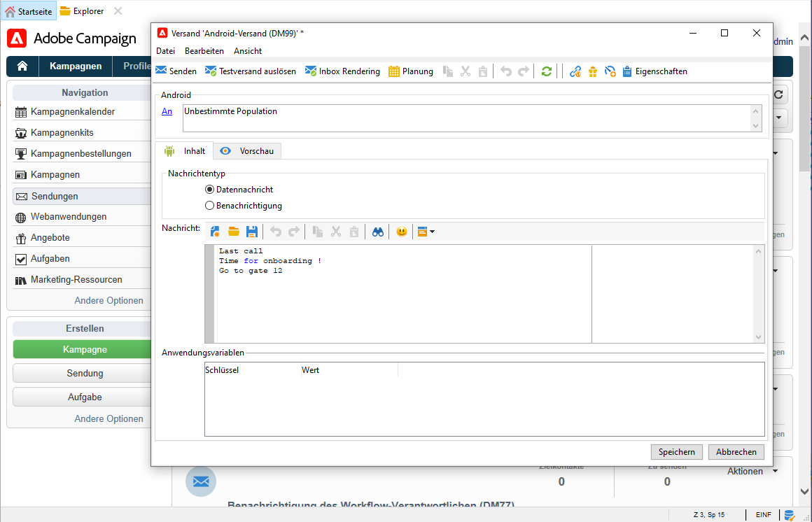Click the undo arrow in the message toolbar
Screen dimensions: 812x522
276,232
